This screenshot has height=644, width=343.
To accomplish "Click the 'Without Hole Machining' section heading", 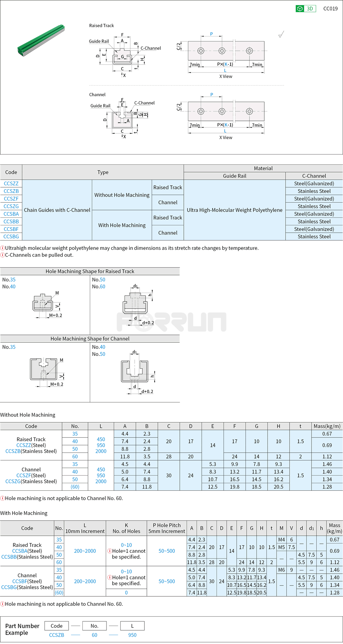I will (28, 415).
